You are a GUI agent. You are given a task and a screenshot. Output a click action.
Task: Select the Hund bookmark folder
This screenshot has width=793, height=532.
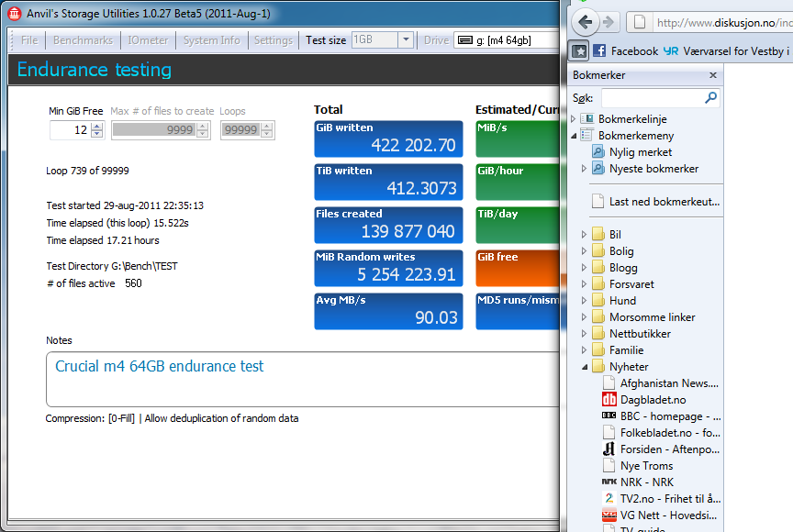pyautogui.click(x=614, y=301)
